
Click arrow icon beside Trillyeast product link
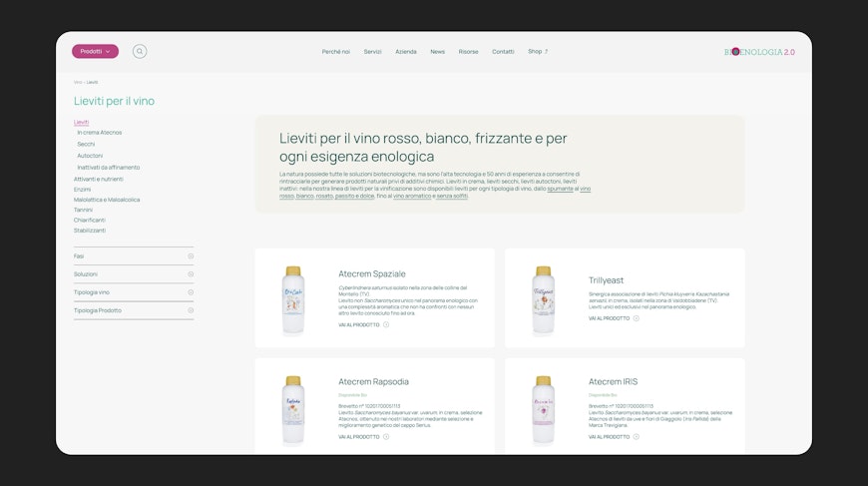(x=637, y=318)
